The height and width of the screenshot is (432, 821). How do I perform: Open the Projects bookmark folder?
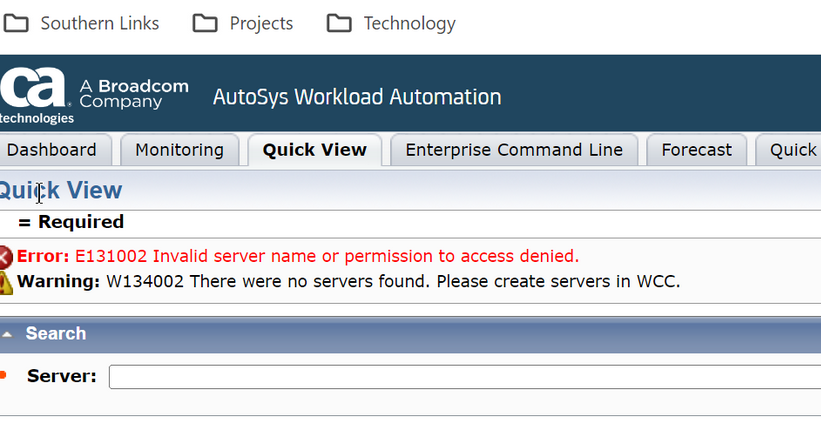coord(243,23)
